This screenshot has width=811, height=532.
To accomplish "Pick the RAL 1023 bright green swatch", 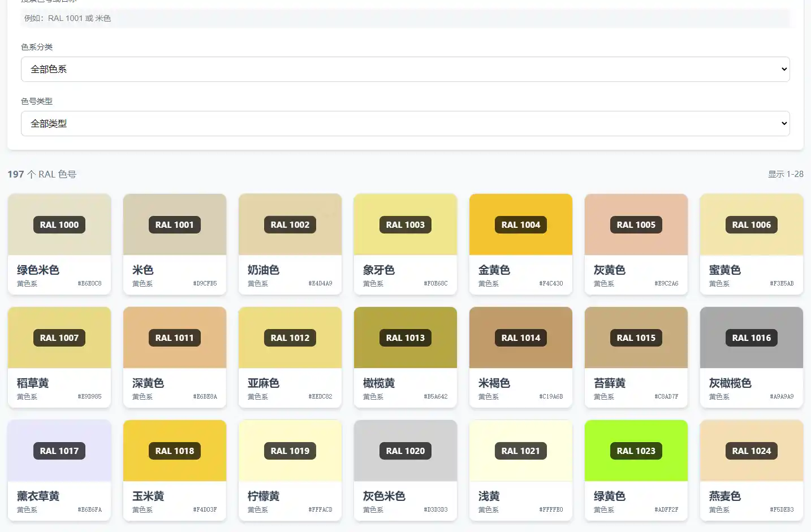I will tap(636, 451).
